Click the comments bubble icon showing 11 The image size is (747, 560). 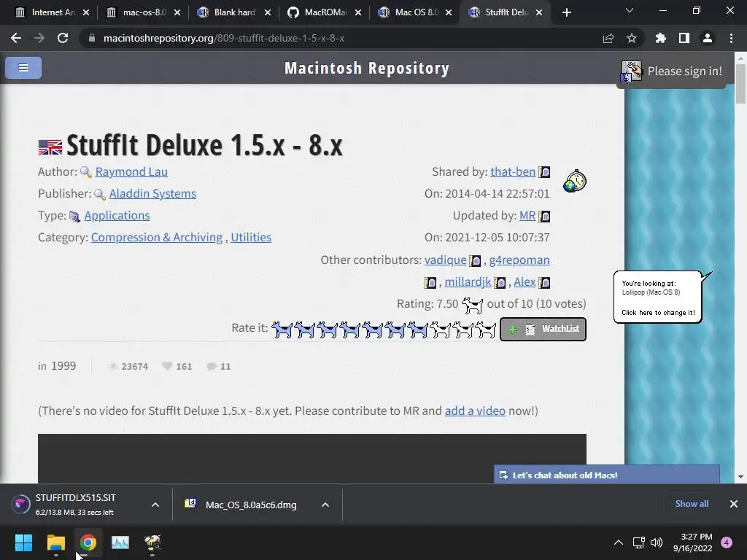[x=212, y=366]
